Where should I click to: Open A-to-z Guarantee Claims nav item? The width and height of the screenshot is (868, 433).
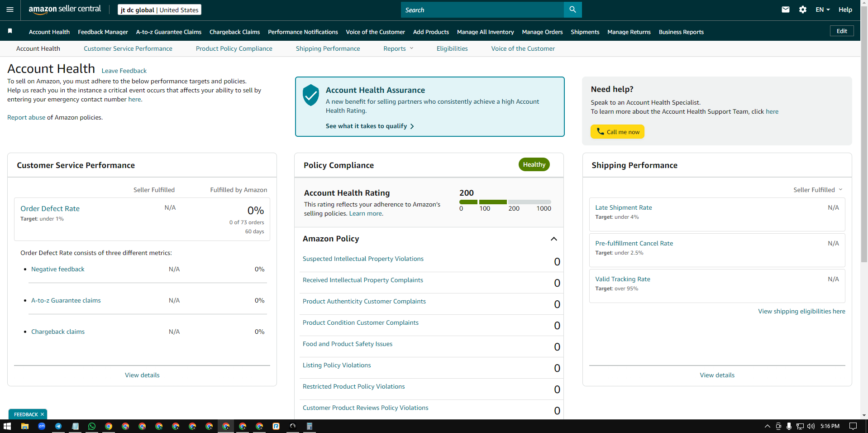click(169, 32)
